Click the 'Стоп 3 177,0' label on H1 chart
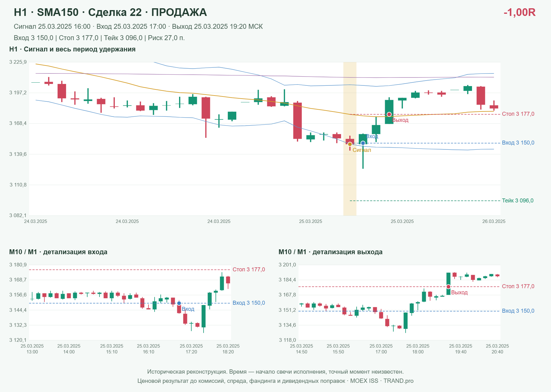This screenshot has width=551, height=392. pyautogui.click(x=518, y=114)
